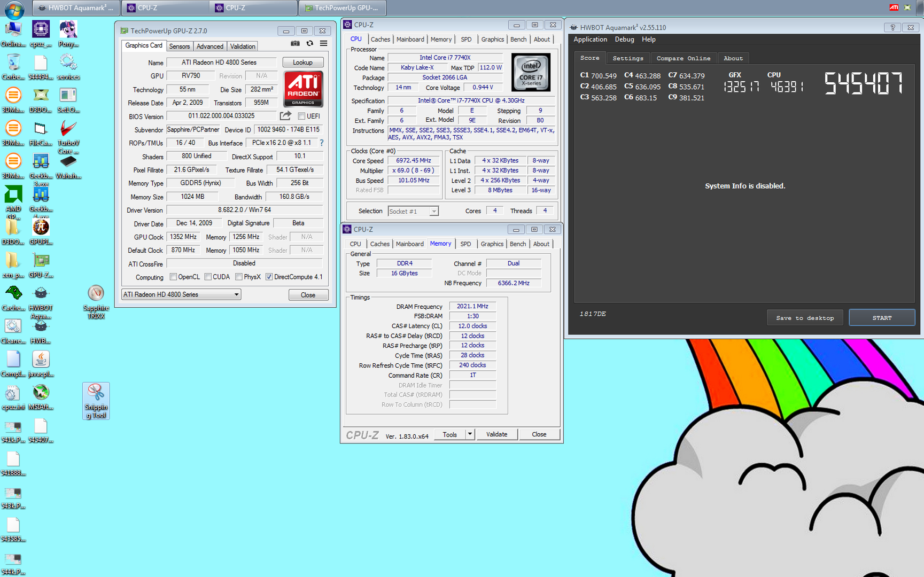Switch to the GPU-Z Advanced tab

click(x=209, y=46)
